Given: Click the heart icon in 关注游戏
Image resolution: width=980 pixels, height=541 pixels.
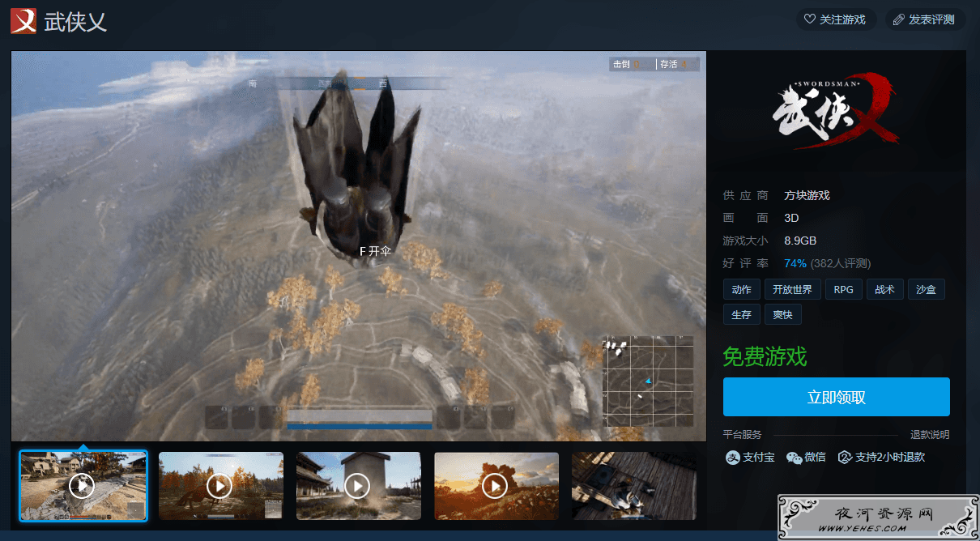Looking at the screenshot, I should [809, 19].
